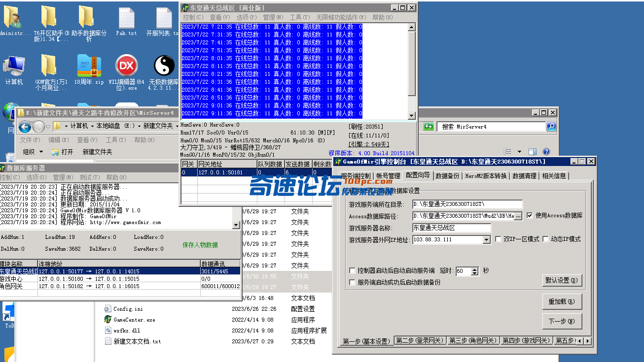The image size is (644, 362).
Task: Open the 18周年.zip archive icon
Action: click(89, 70)
